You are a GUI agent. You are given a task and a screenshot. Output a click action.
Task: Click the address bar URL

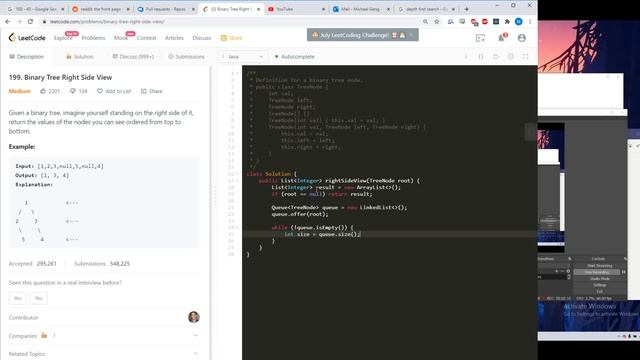pyautogui.click(x=107, y=21)
